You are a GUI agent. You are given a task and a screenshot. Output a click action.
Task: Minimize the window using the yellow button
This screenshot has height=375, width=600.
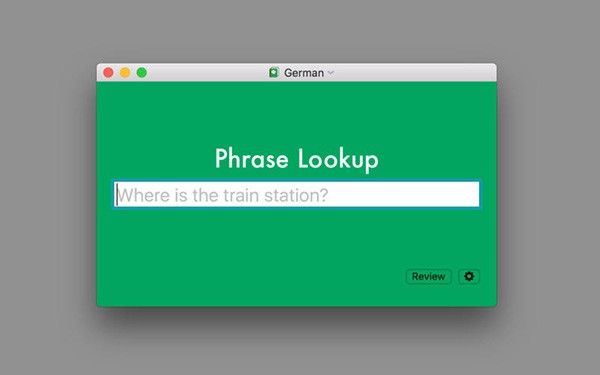pyautogui.click(x=125, y=72)
